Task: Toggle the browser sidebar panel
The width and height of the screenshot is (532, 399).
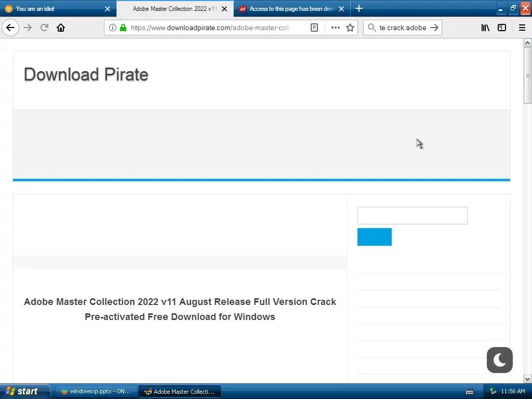Action: pyautogui.click(x=502, y=28)
